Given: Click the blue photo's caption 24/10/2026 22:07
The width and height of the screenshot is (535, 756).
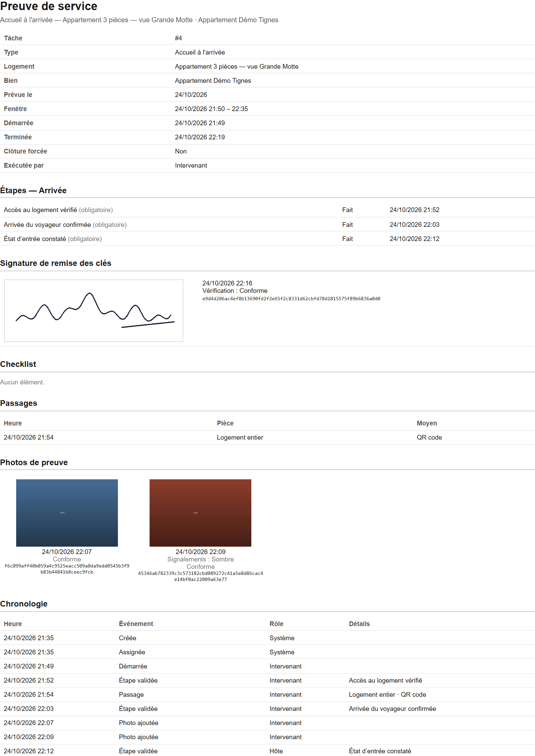Looking at the screenshot, I should 67,552.
